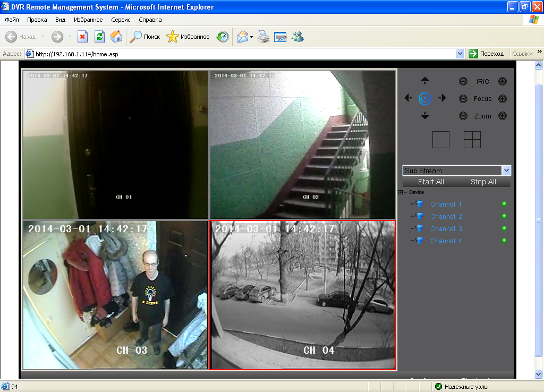Decrease Focus with the minus icon
The image size is (544, 392).
(x=463, y=99)
